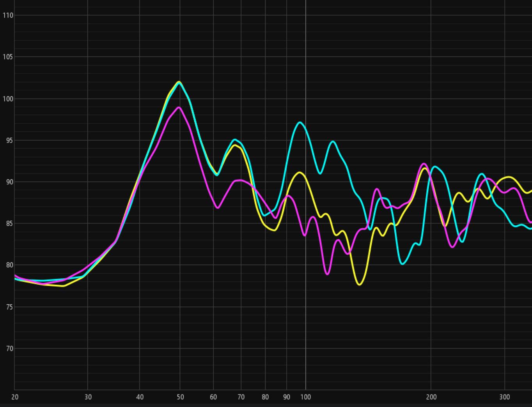Click the 200 label on the frequency axis
This screenshot has height=407, width=532.
[431, 397]
